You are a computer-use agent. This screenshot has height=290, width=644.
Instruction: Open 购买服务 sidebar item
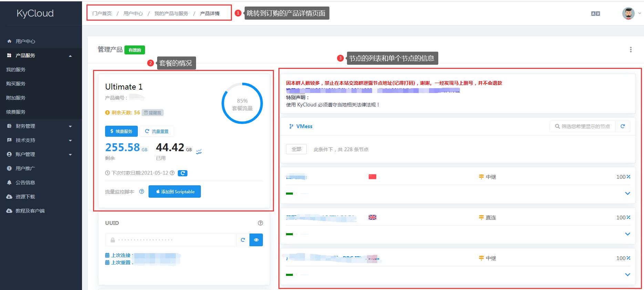16,84
